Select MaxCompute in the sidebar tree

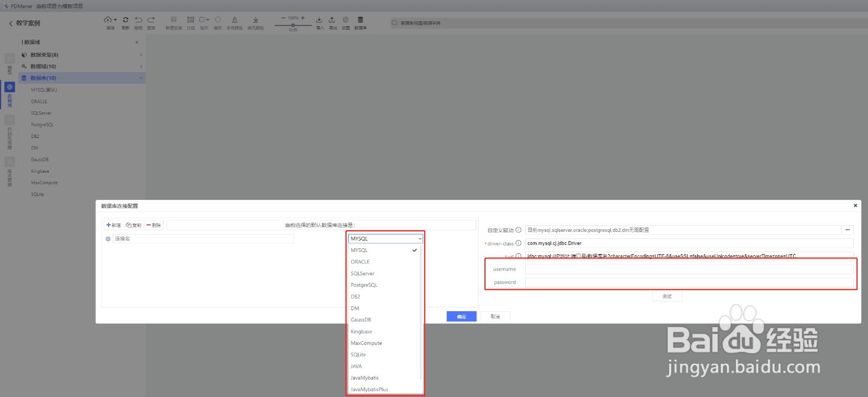(44, 182)
